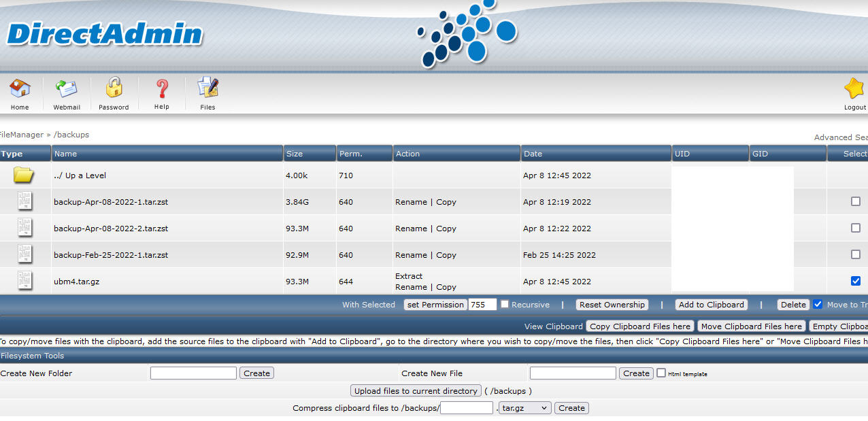This screenshot has height=421, width=868.
Task: Click file icon of backup-Apr-08-2022-2.tar.zst
Action: (25, 228)
